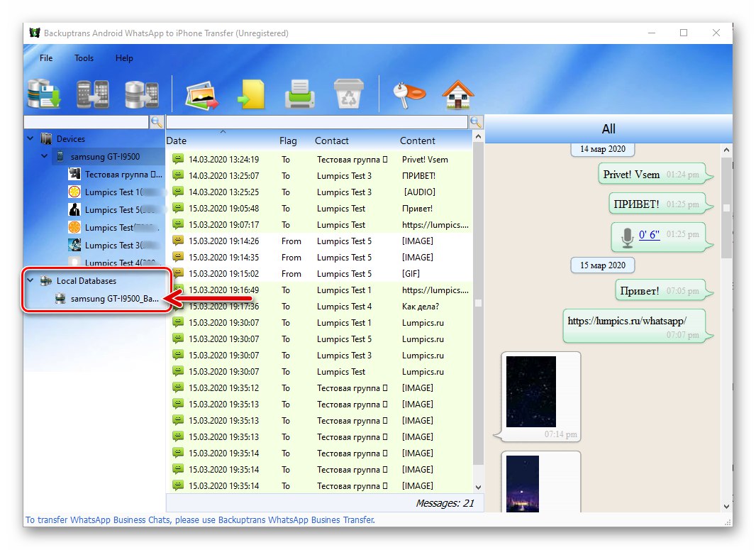Open the 0' 6" audio message link
The height and width of the screenshot is (550, 756).
pyautogui.click(x=649, y=234)
